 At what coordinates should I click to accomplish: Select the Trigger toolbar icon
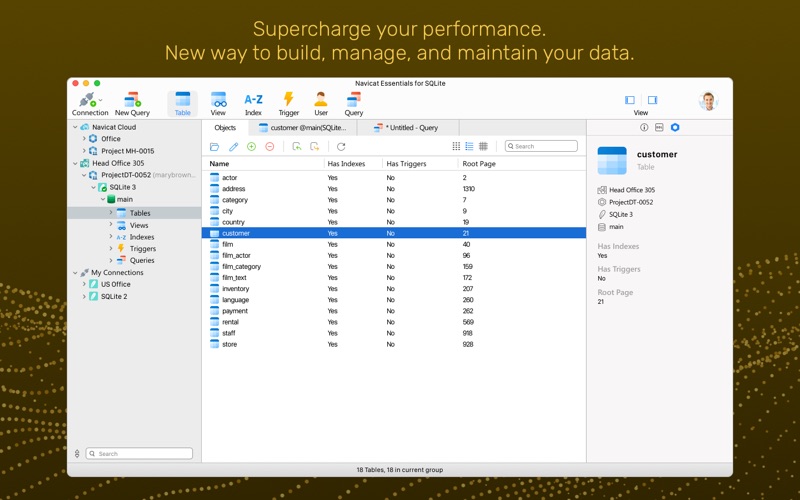[x=288, y=104]
